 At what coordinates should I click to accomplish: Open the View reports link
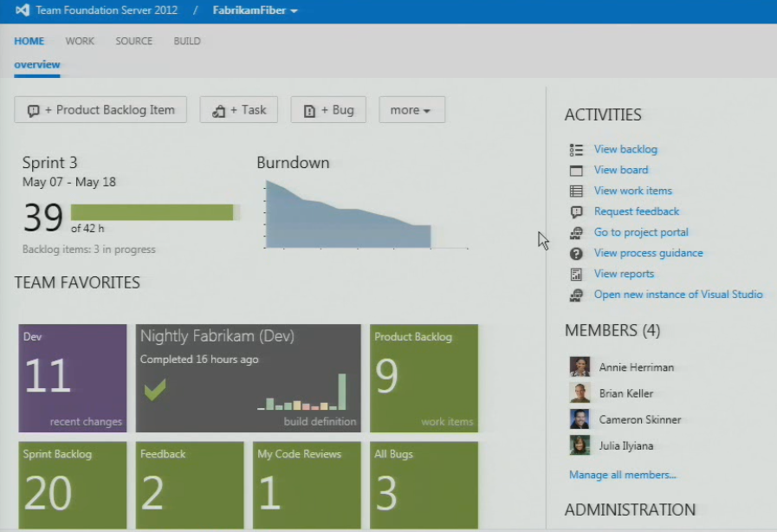pos(624,274)
